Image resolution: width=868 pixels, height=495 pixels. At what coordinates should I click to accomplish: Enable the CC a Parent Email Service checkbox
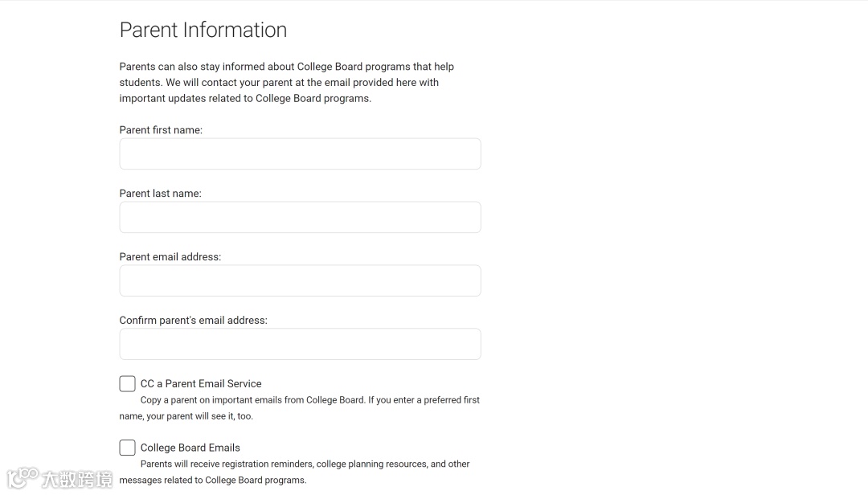coord(127,384)
